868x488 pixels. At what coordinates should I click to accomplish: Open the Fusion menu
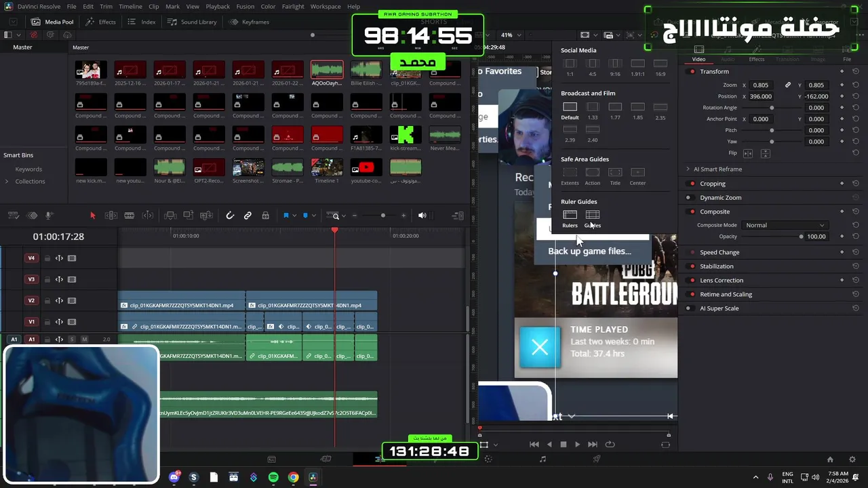pyautogui.click(x=245, y=6)
